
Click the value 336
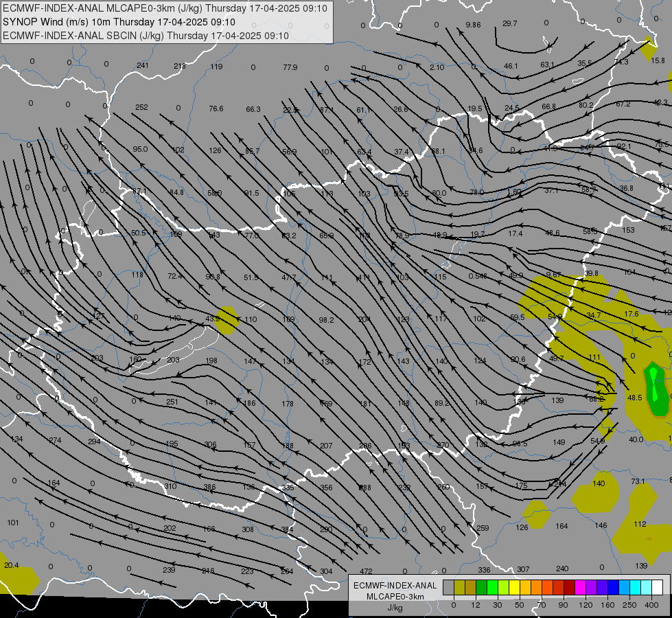484,570
